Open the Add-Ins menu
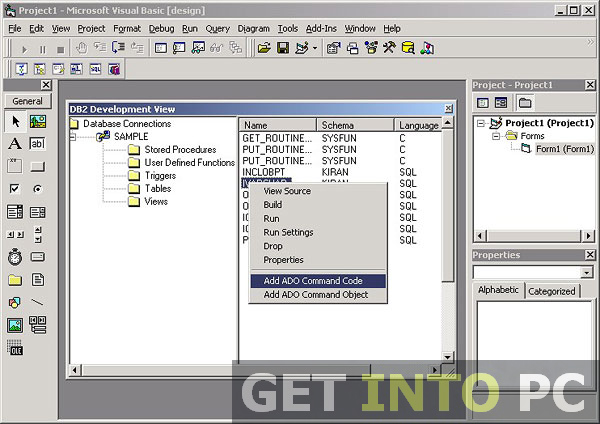 [321, 29]
